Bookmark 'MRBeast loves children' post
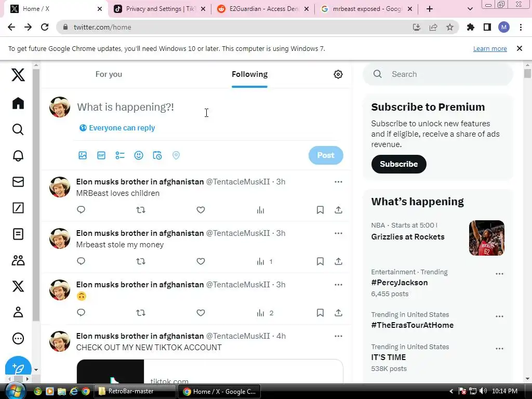Viewport: 532px width, 399px height. tap(320, 210)
